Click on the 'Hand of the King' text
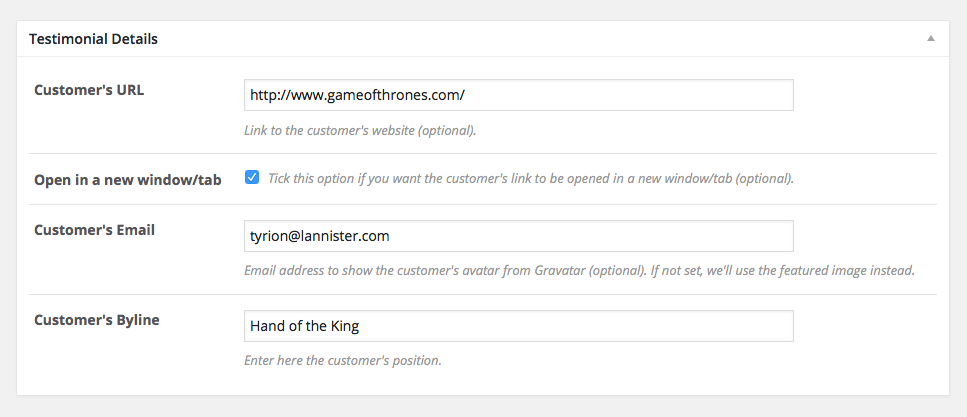This screenshot has height=417, width=967. (x=304, y=326)
